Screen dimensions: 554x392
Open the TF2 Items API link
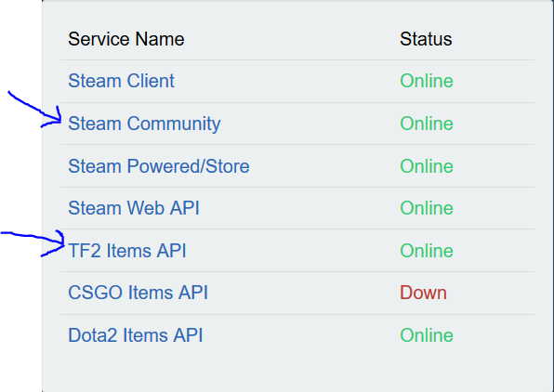(x=126, y=251)
